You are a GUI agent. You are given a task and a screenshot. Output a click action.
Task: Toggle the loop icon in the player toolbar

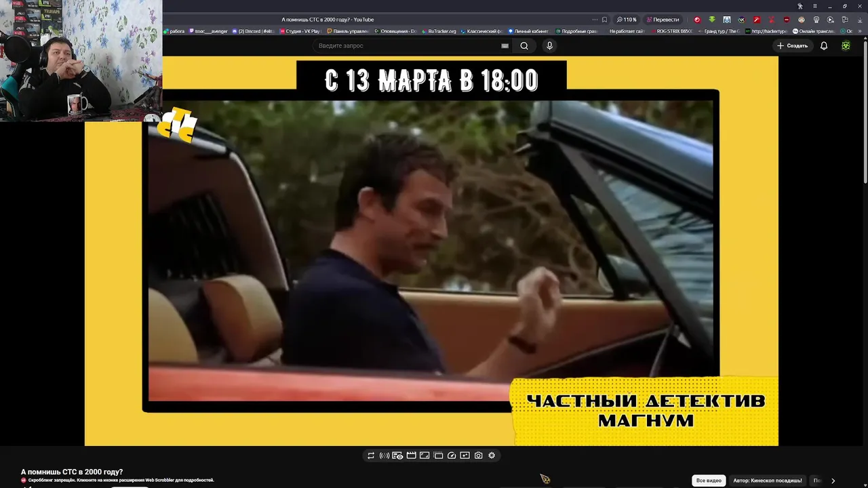(x=371, y=455)
